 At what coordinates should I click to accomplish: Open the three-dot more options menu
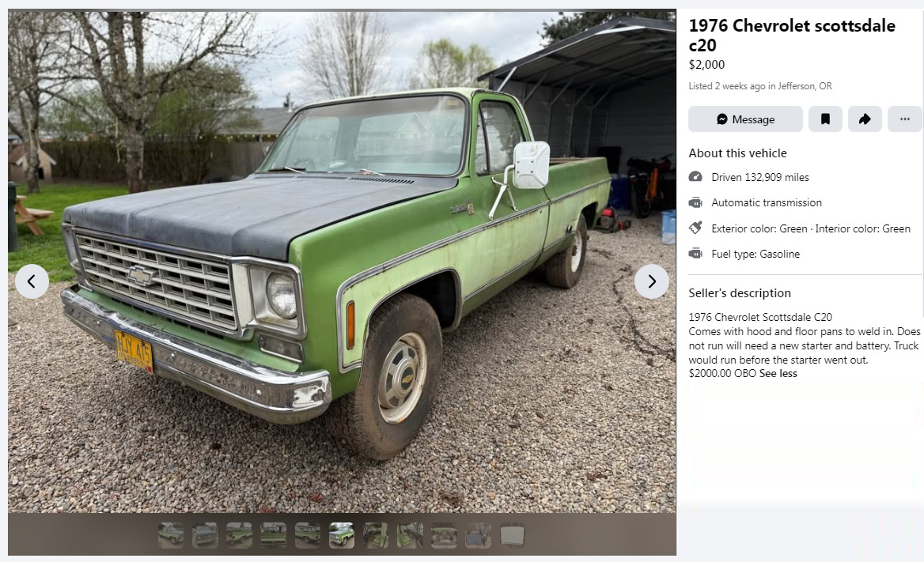[904, 119]
